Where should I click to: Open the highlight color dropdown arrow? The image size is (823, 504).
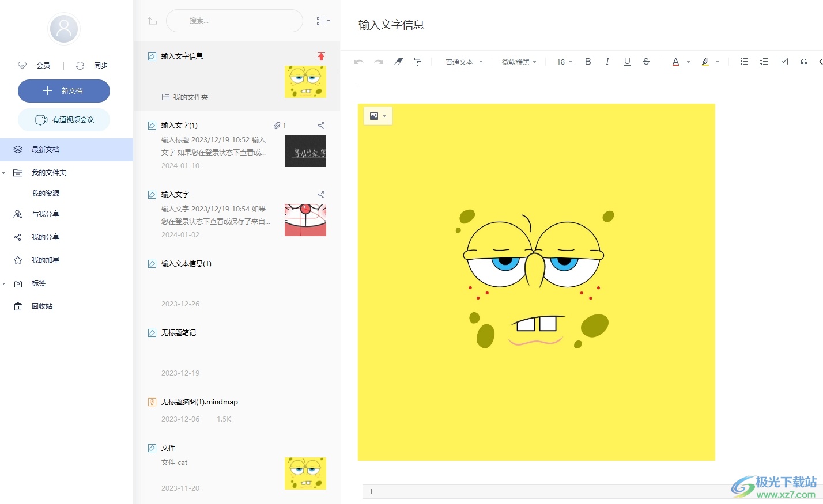pos(718,62)
